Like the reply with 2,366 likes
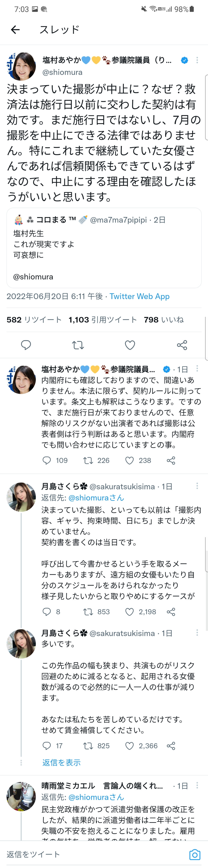 click(130, 746)
